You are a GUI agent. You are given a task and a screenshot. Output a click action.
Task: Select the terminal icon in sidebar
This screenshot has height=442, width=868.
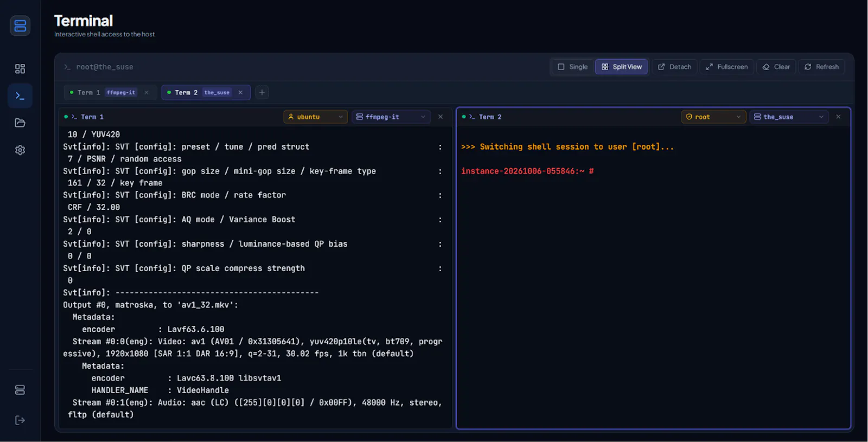click(20, 96)
